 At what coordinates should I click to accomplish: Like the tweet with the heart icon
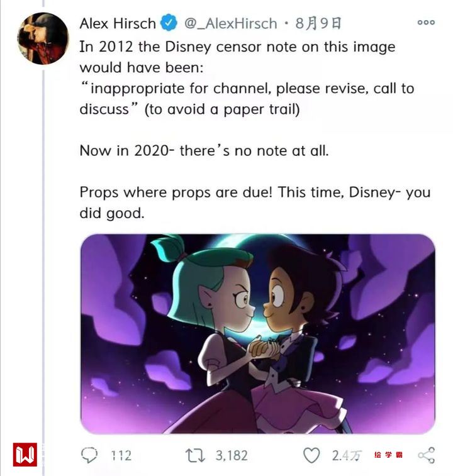point(311,455)
